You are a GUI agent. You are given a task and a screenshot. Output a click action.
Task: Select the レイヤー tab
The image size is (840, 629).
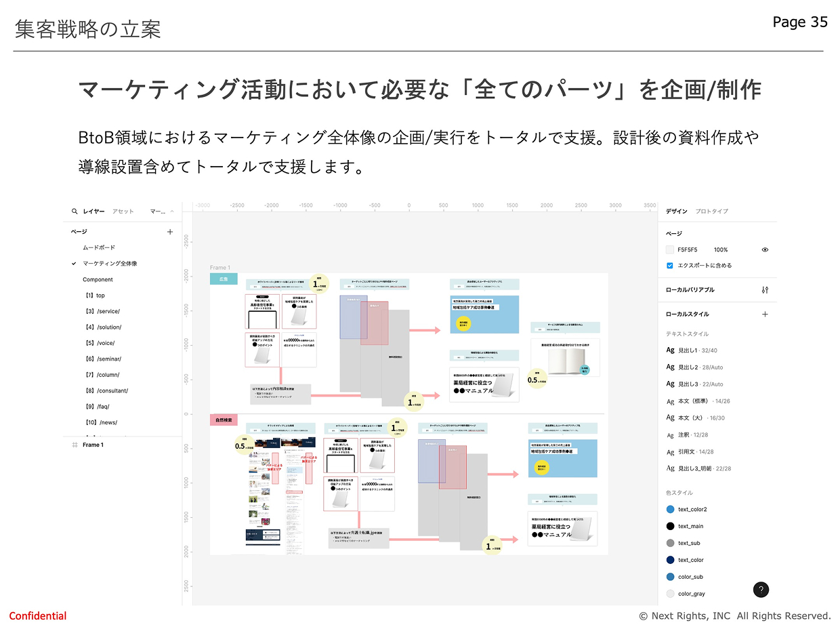(x=93, y=211)
